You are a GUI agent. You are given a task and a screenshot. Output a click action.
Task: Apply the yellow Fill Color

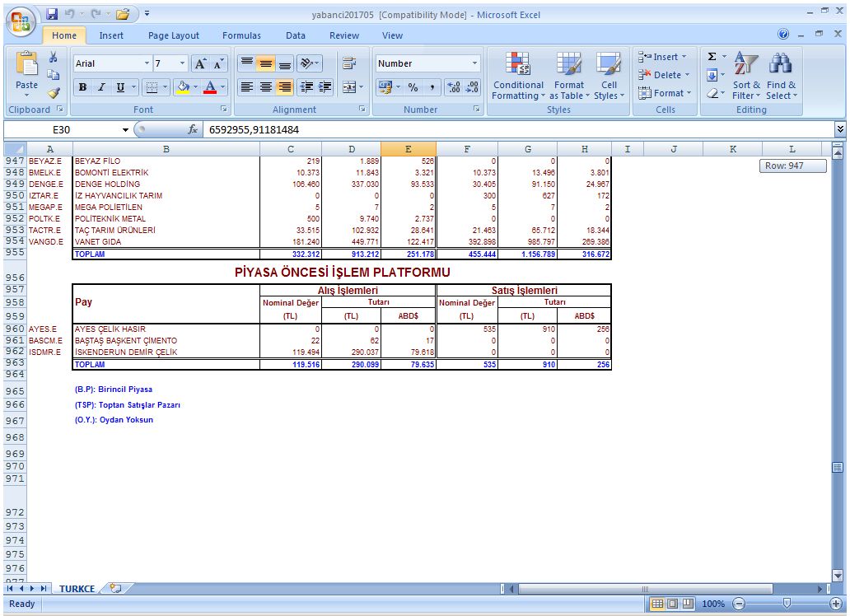(183, 86)
